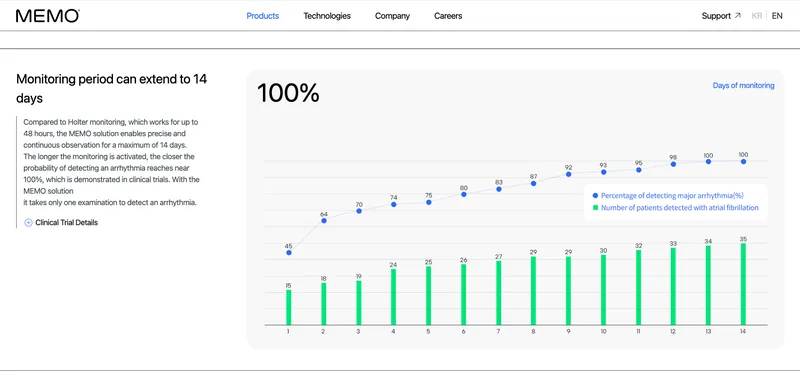Select the blue data point labeled 87
800x375 pixels.
click(x=533, y=183)
